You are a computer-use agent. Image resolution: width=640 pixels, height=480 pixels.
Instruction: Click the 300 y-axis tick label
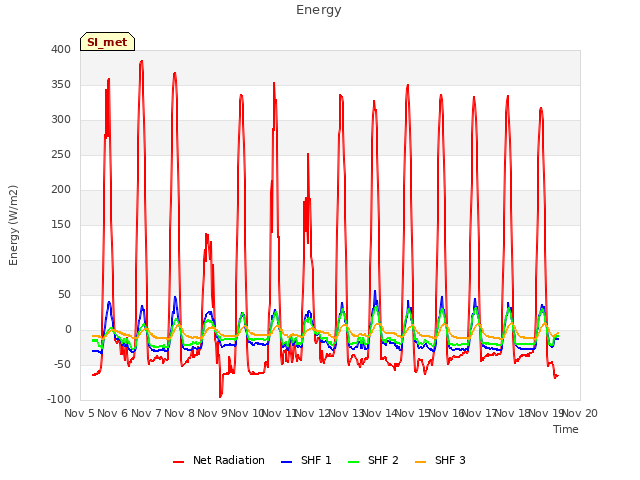click(x=61, y=120)
